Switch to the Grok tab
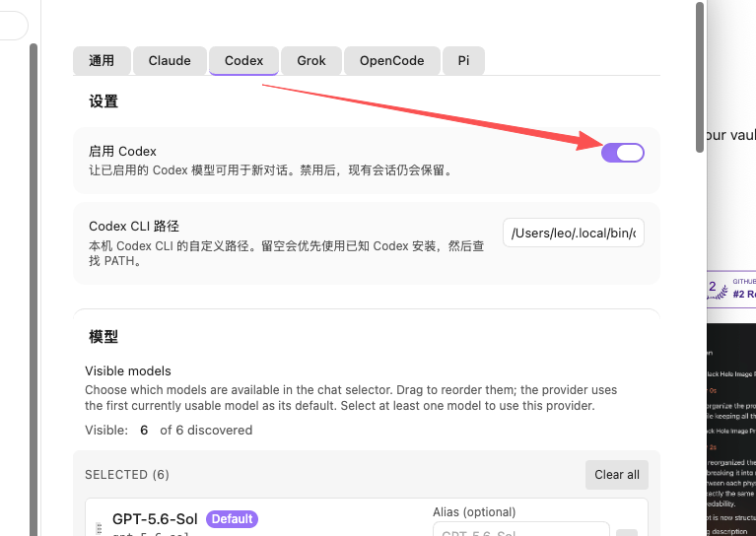The height and width of the screenshot is (536, 756). (311, 61)
